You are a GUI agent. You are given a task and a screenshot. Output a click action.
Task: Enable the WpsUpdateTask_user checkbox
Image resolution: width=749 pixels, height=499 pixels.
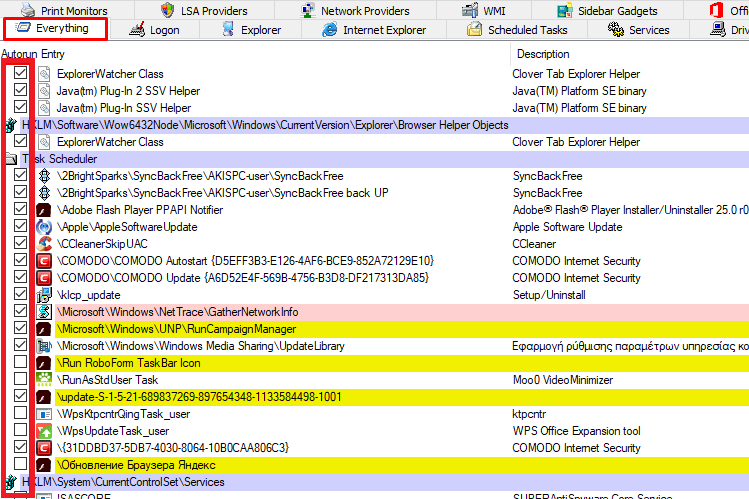(21, 430)
